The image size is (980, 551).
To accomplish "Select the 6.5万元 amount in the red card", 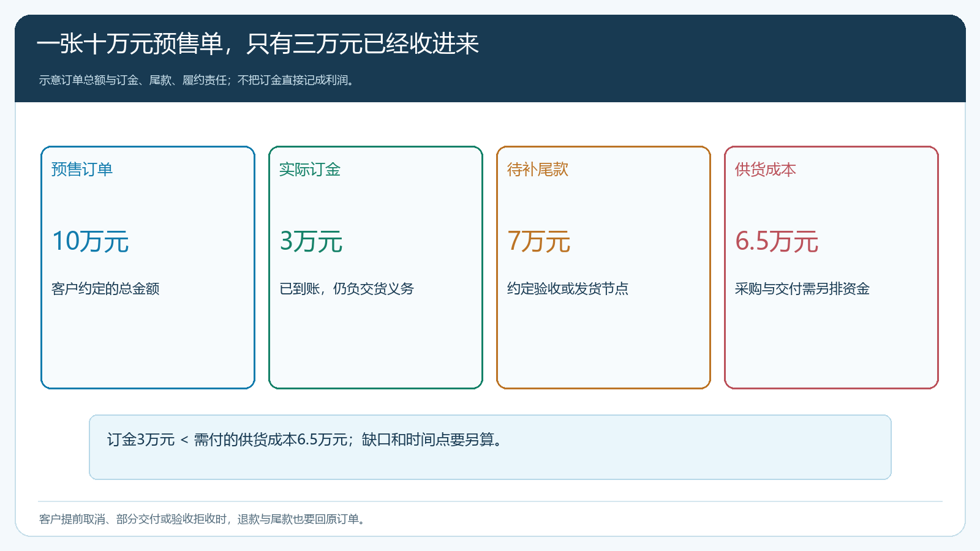I will click(x=777, y=241).
